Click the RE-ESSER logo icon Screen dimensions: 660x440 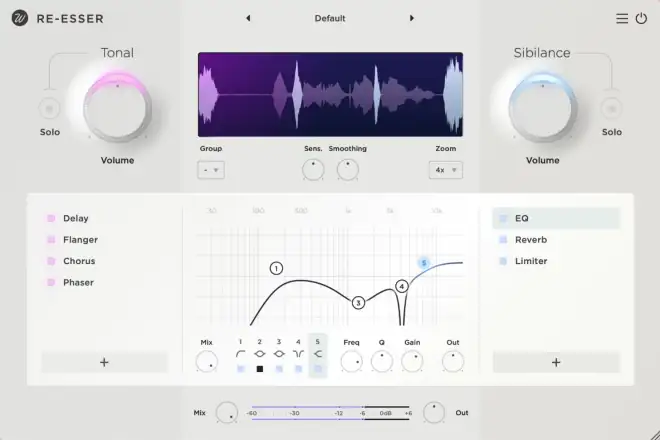click(20, 18)
